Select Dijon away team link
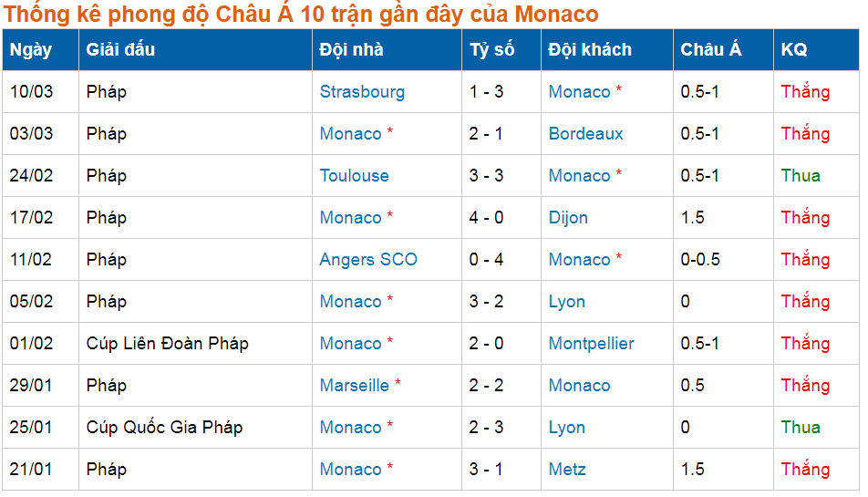868x497 pixels. (x=568, y=218)
